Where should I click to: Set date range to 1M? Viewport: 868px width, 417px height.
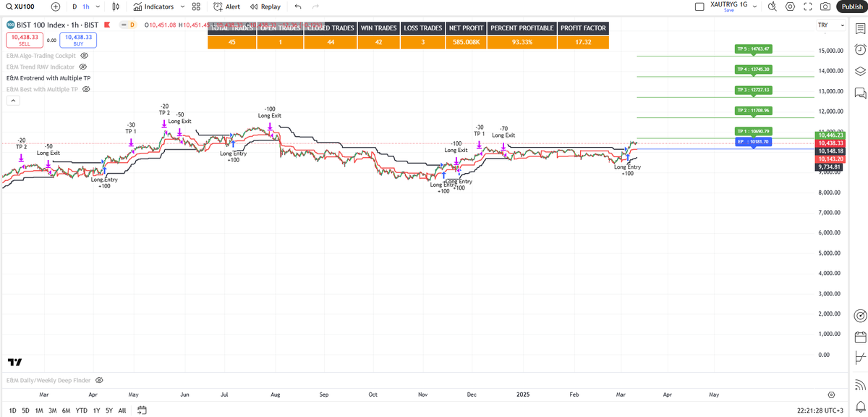[39, 410]
